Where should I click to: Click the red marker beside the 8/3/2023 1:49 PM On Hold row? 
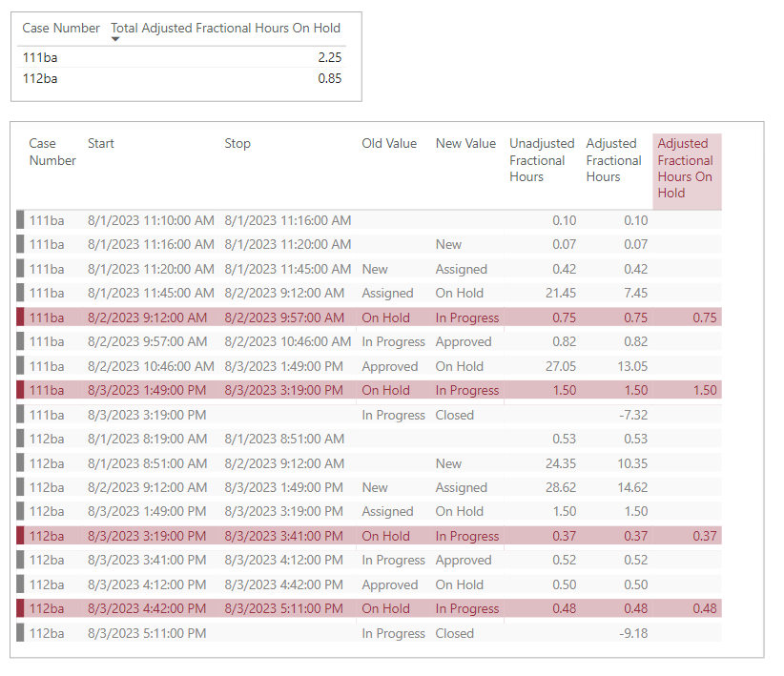22,390
